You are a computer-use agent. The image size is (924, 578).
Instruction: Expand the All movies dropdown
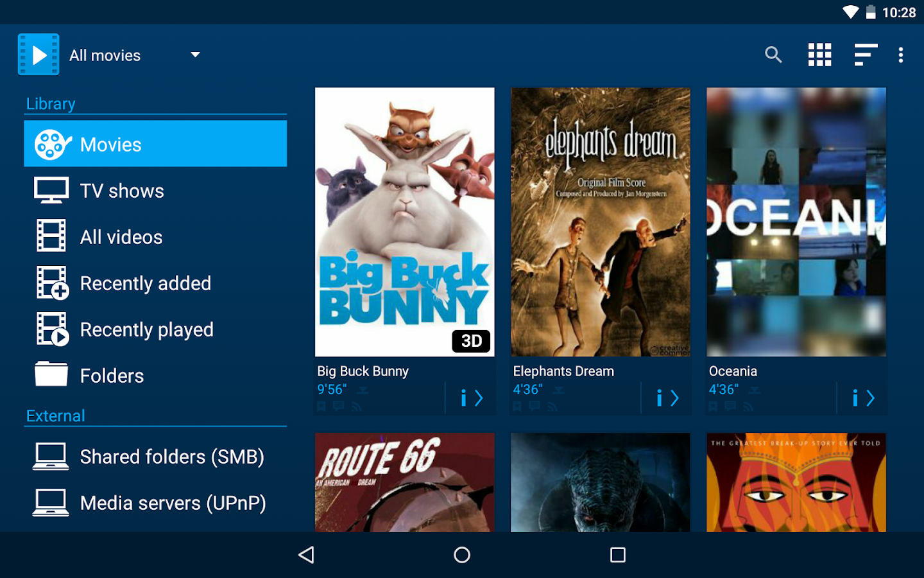[x=135, y=55]
